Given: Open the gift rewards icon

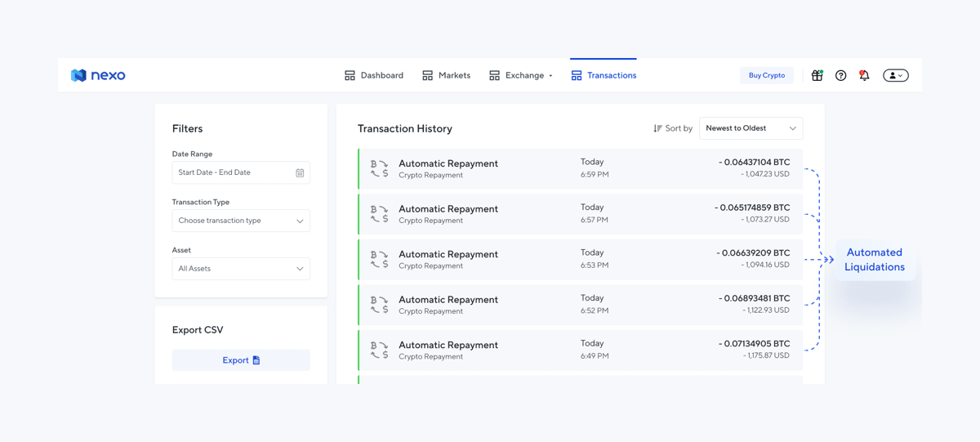Looking at the screenshot, I should coord(817,75).
